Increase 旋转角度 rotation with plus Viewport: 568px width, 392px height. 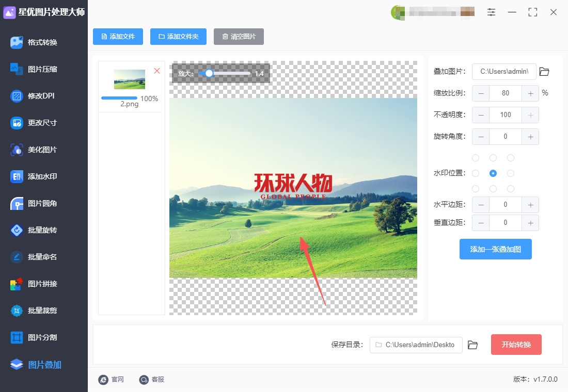(530, 137)
